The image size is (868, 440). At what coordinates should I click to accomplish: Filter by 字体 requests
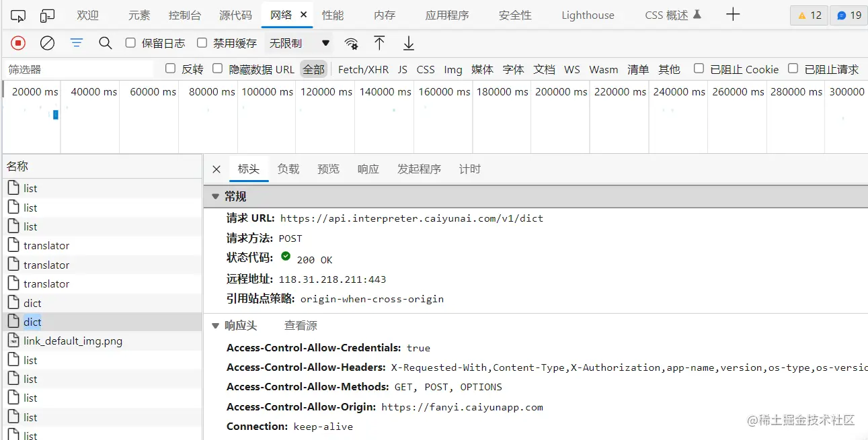513,69
